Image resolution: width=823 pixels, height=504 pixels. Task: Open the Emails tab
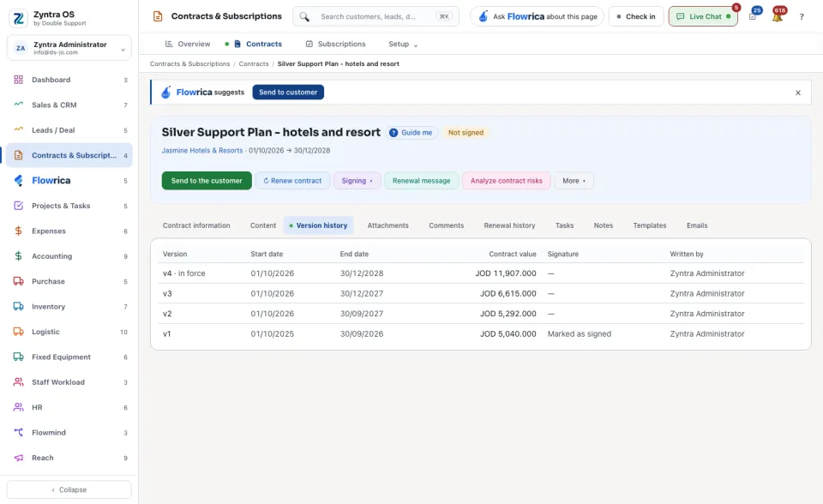click(697, 225)
